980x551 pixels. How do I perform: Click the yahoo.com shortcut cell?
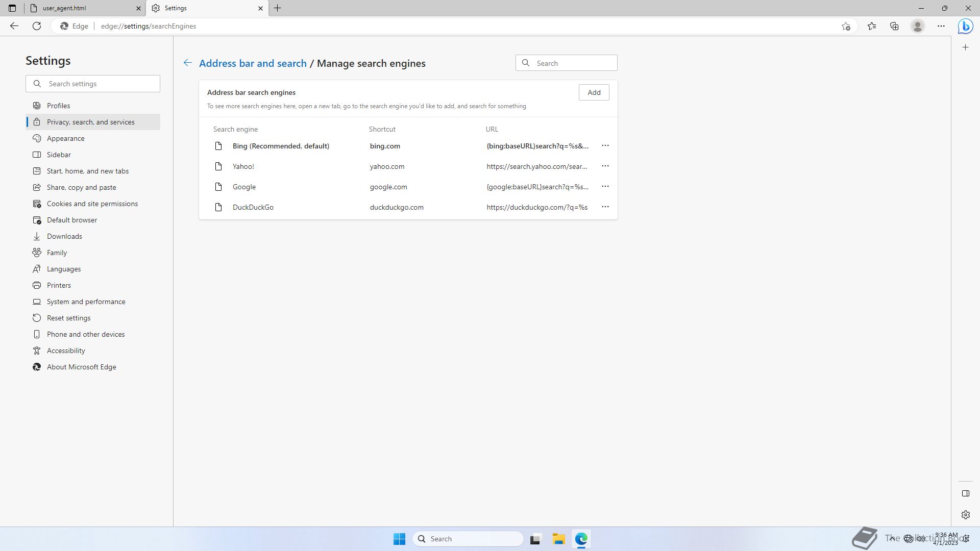(x=387, y=166)
